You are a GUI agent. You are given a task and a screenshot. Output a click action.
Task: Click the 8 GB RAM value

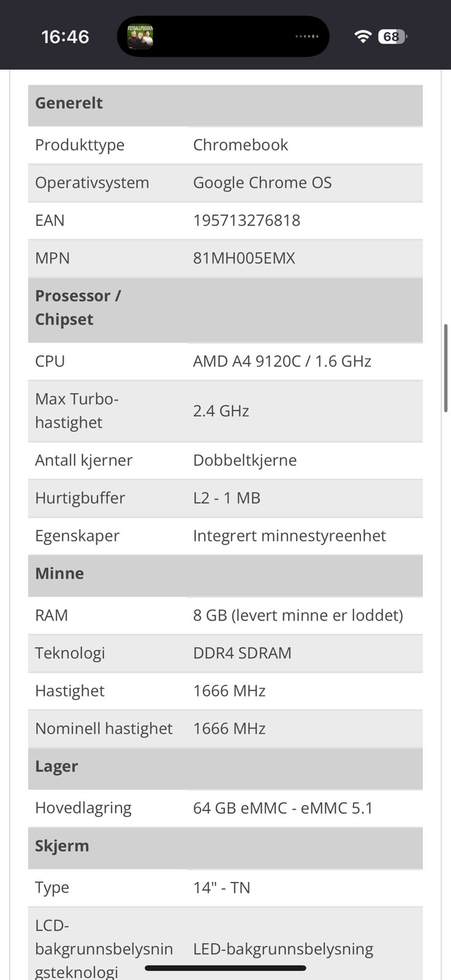click(298, 615)
